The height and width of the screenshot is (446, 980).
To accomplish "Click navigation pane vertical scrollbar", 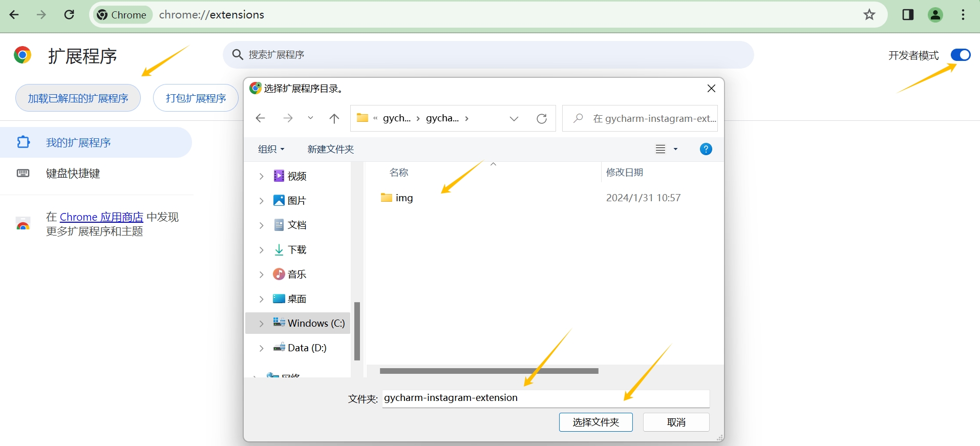I will (x=357, y=331).
